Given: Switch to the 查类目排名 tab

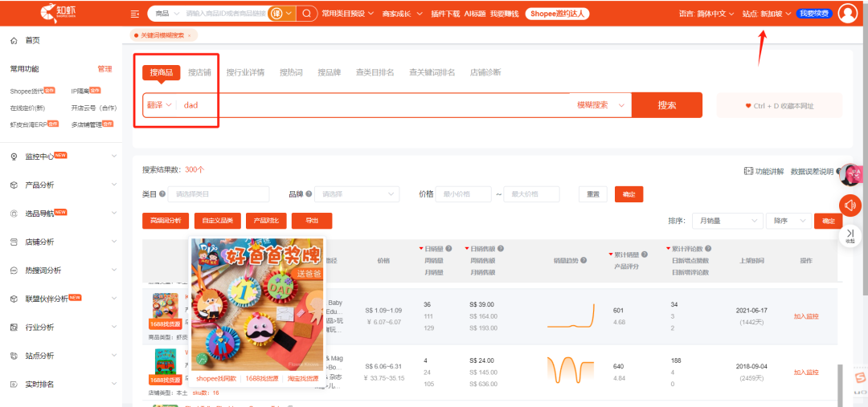Looking at the screenshot, I should click(375, 72).
